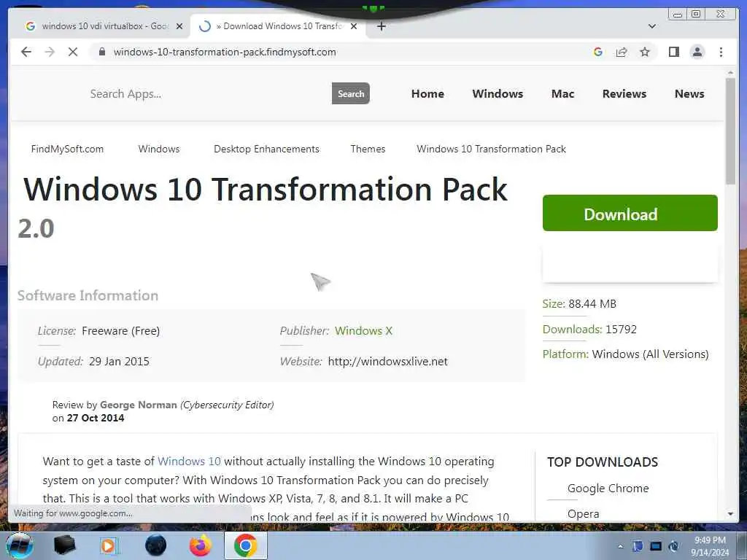Click Desktop Enhancements breadcrumb
The height and width of the screenshot is (560, 747).
(266, 149)
